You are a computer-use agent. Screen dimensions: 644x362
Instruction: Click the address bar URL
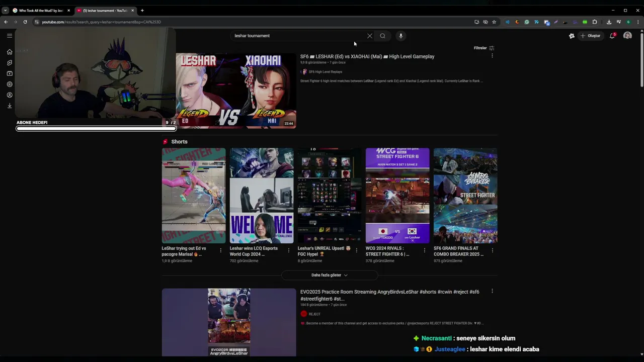(101, 22)
